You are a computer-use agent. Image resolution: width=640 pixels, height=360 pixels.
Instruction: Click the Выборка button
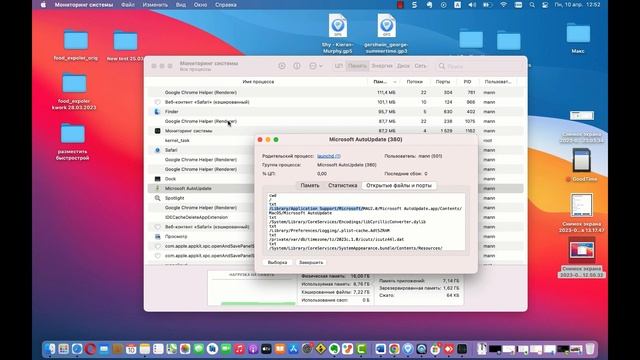tap(277, 262)
